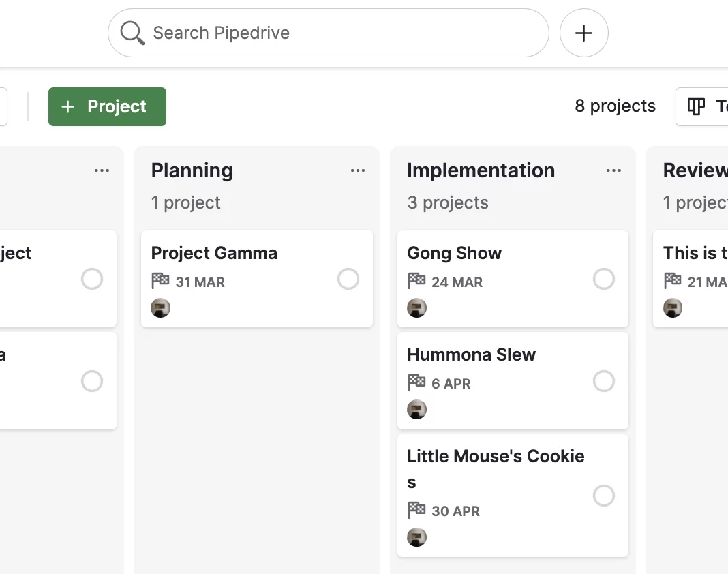Click owner avatar on Hummona Slew card
The height and width of the screenshot is (574, 728).
pyautogui.click(x=417, y=410)
